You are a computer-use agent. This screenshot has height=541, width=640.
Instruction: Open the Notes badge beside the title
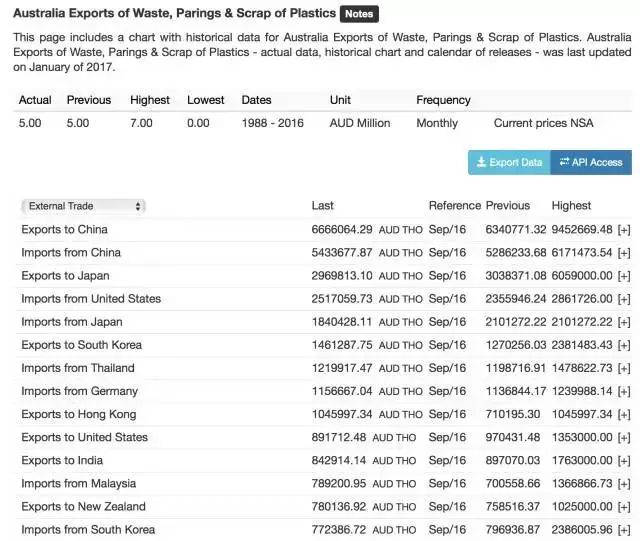click(x=359, y=14)
